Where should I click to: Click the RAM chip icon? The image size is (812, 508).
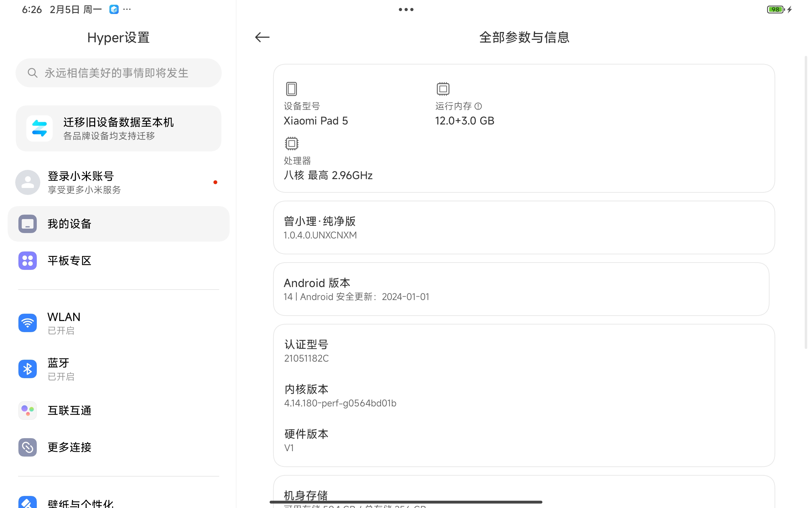(443, 89)
